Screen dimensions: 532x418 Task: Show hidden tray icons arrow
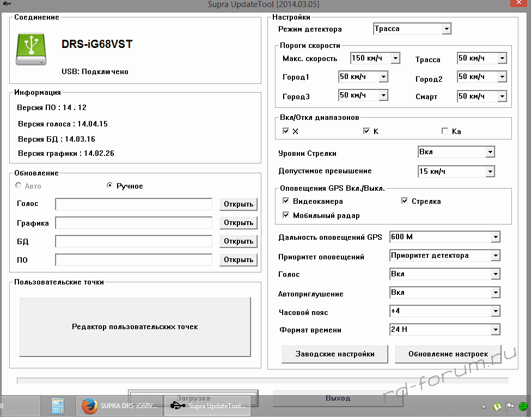484,407
